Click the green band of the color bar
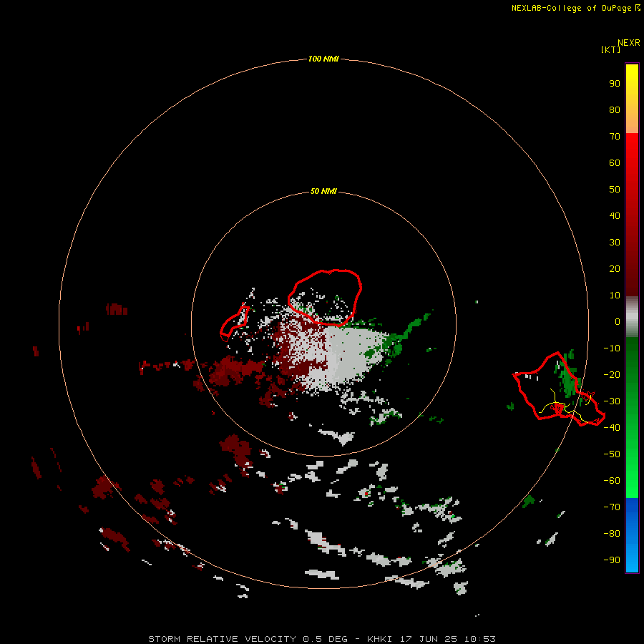 click(632, 417)
